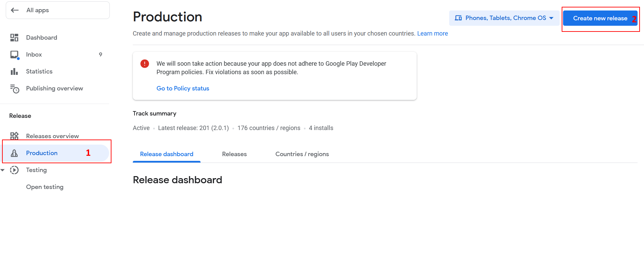Select the Release dashboard tab
Viewport: 644px width, 254px height.
[x=167, y=154]
